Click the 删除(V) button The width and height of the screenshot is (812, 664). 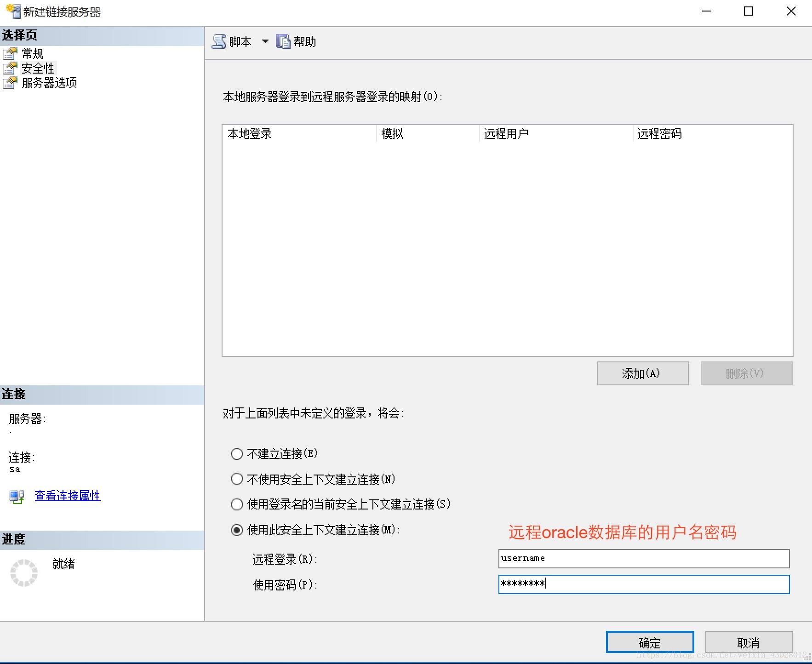tap(746, 373)
